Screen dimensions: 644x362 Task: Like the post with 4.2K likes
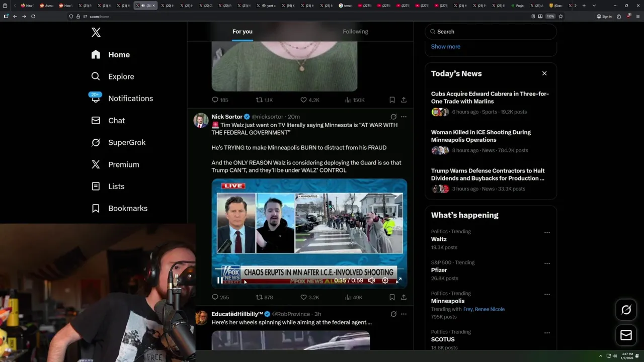click(309, 100)
